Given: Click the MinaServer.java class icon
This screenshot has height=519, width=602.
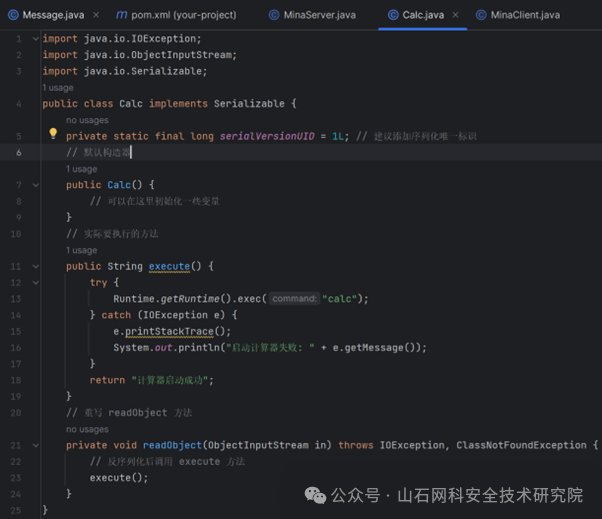Looking at the screenshot, I should pyautogui.click(x=274, y=15).
